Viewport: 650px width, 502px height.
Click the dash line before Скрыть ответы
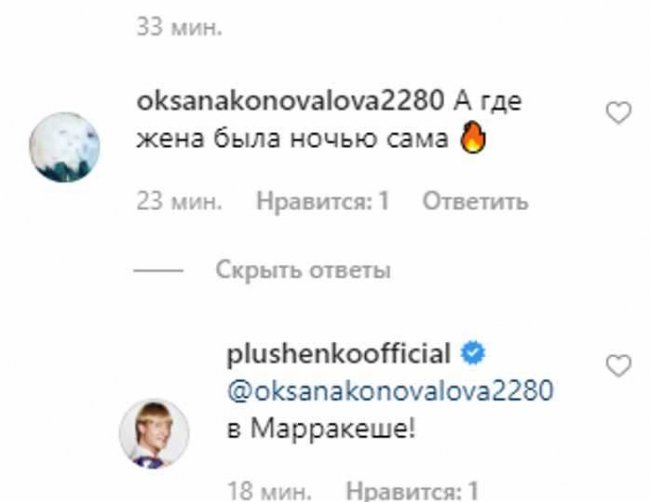pyautogui.click(x=158, y=270)
